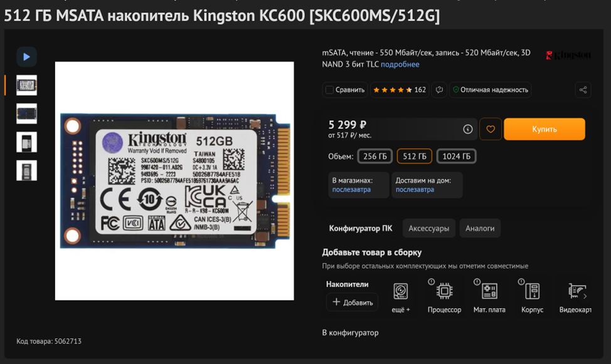Image resolution: width=611 pixels, height=364 pixels.
Task: Open the reviews comment icon
Action: pos(439,90)
